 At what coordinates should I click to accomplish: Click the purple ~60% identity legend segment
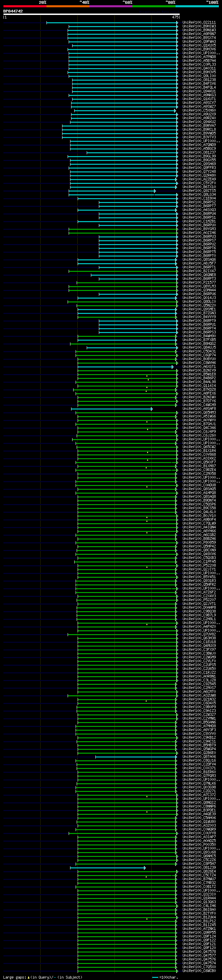pos(111,6)
